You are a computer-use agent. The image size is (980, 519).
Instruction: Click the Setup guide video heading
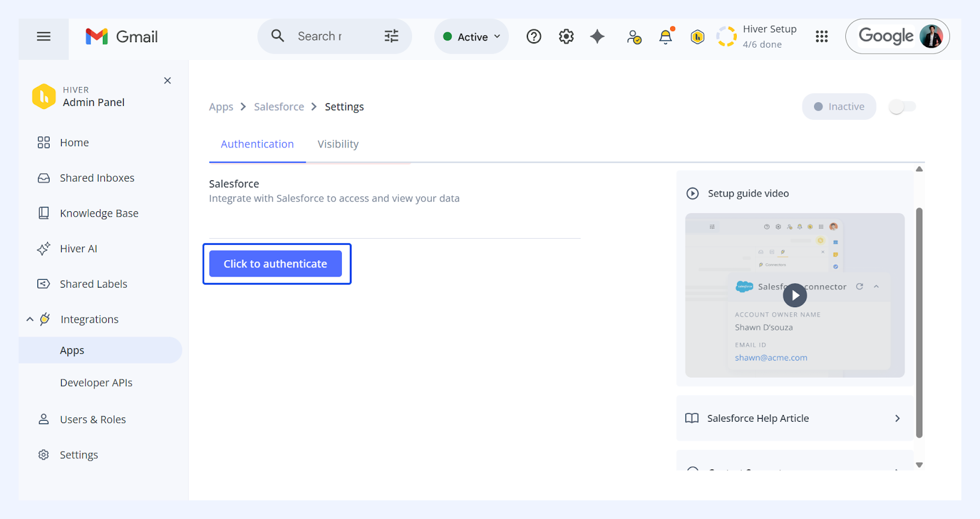tap(748, 193)
